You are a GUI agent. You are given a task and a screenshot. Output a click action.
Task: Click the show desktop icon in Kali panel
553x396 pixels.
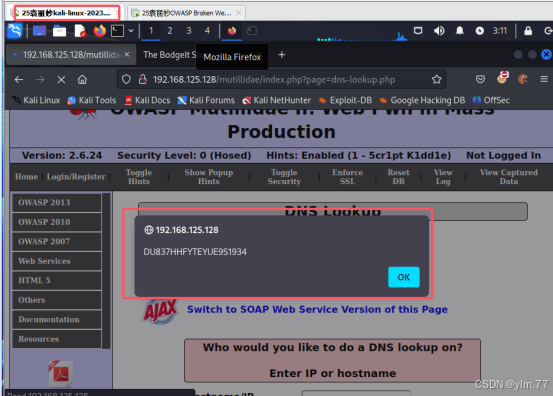(x=39, y=31)
